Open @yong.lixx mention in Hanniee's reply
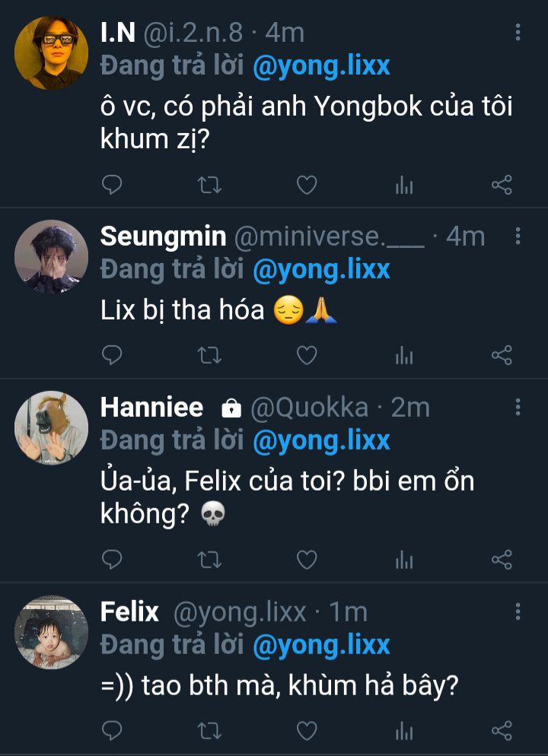This screenshot has width=548, height=756. coord(321,440)
